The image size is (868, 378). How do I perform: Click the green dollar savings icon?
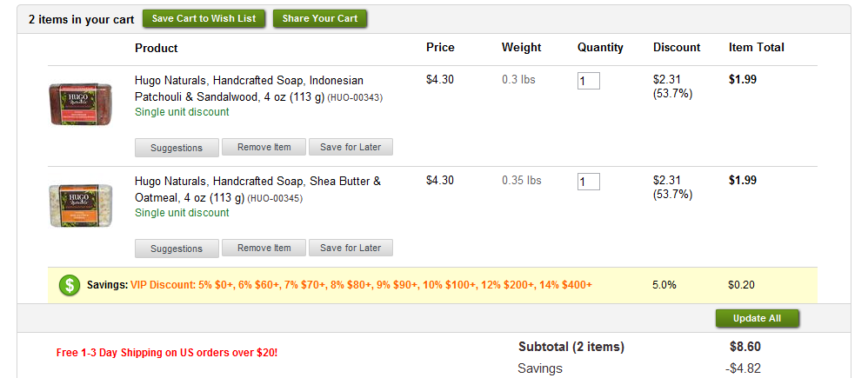[70, 285]
